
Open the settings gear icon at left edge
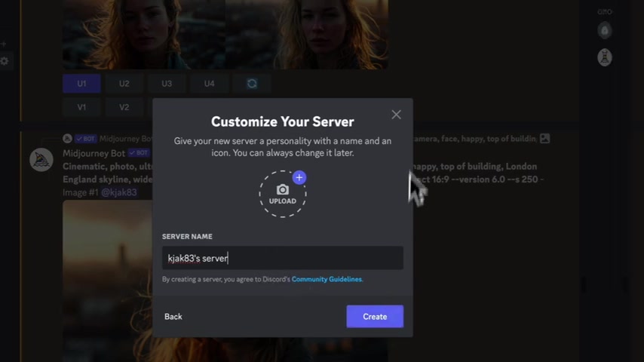click(x=5, y=61)
